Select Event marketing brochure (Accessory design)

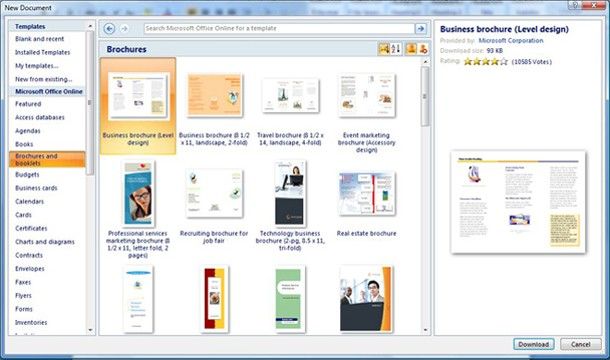coord(366,112)
